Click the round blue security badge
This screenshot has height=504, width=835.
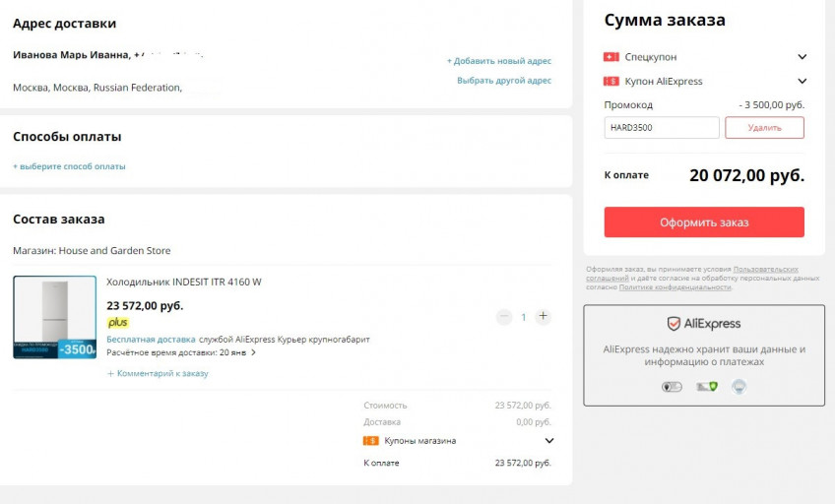739,387
